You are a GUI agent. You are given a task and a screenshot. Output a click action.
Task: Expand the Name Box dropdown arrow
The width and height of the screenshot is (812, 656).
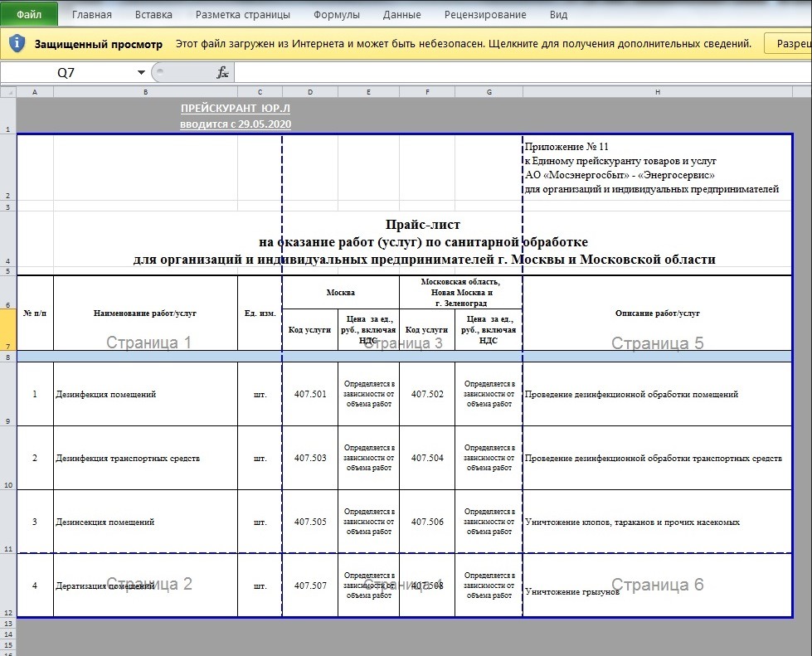141,72
